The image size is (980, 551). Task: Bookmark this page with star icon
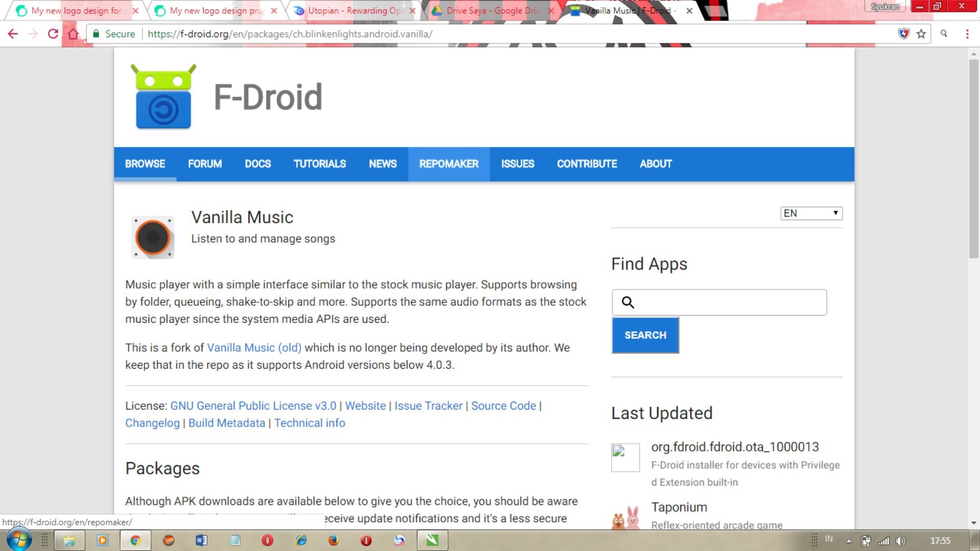[921, 34]
